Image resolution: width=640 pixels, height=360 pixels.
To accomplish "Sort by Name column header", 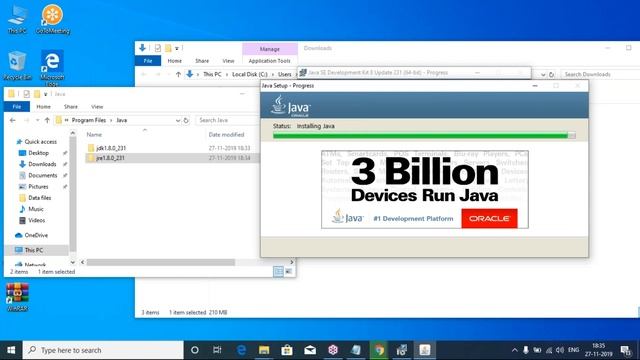I will (x=94, y=135).
